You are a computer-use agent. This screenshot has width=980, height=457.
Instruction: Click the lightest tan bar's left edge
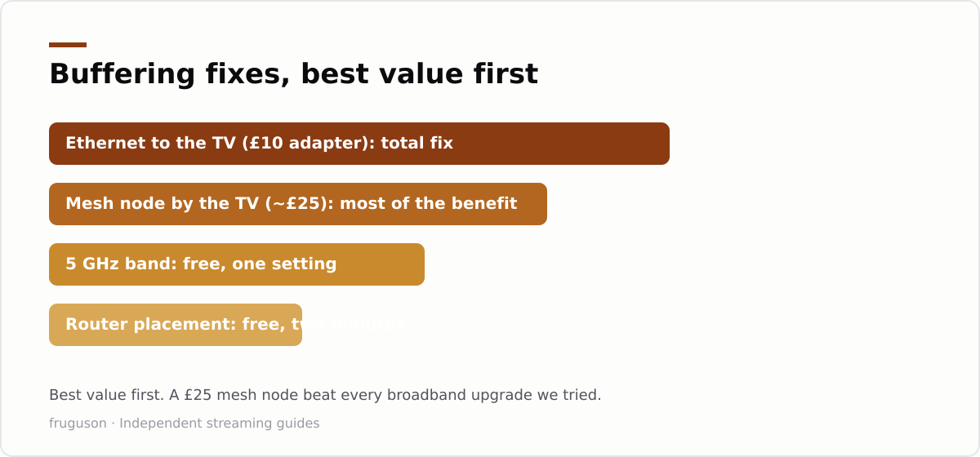pyautogui.click(x=52, y=325)
